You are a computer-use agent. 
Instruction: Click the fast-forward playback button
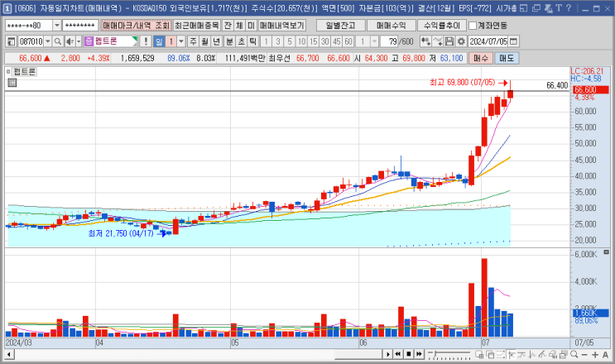(x=419, y=354)
